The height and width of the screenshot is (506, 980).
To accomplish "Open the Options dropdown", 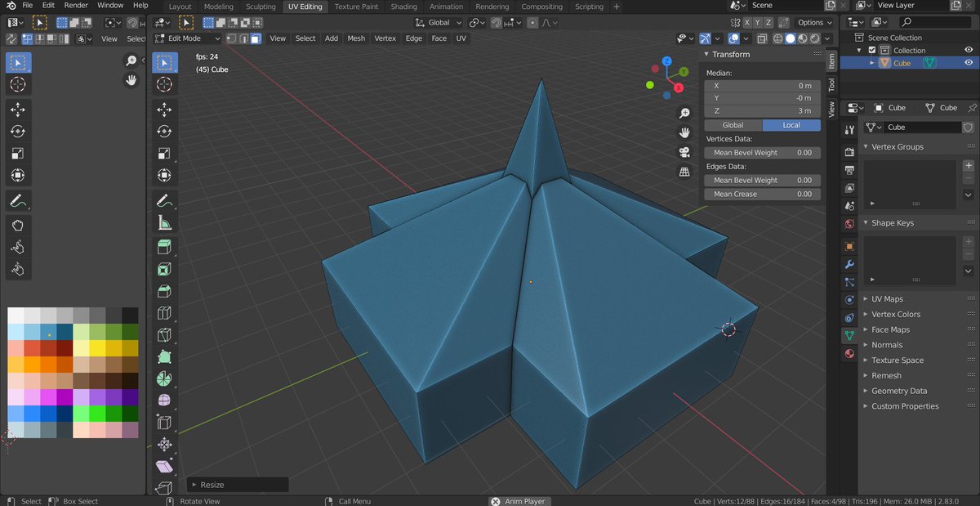I will coord(814,23).
